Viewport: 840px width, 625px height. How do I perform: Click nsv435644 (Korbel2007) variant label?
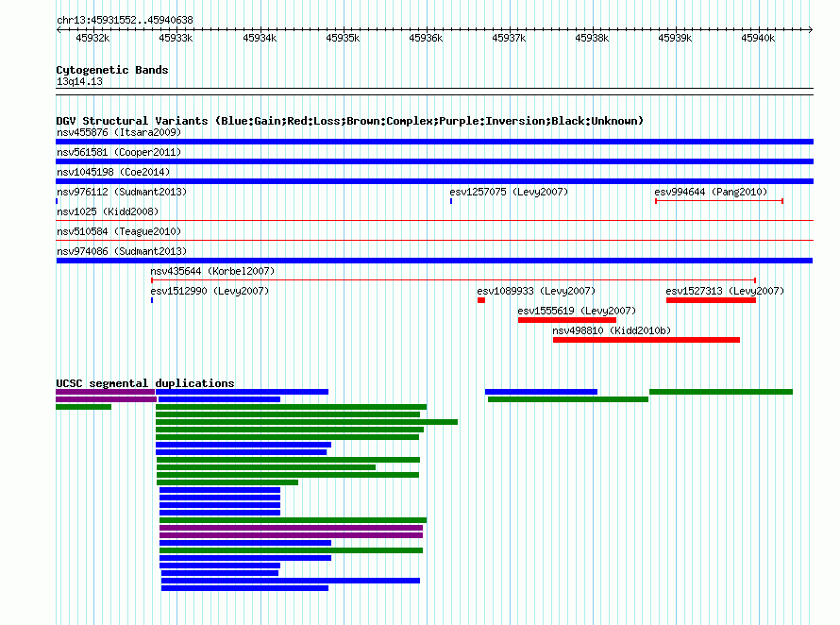click(x=212, y=271)
